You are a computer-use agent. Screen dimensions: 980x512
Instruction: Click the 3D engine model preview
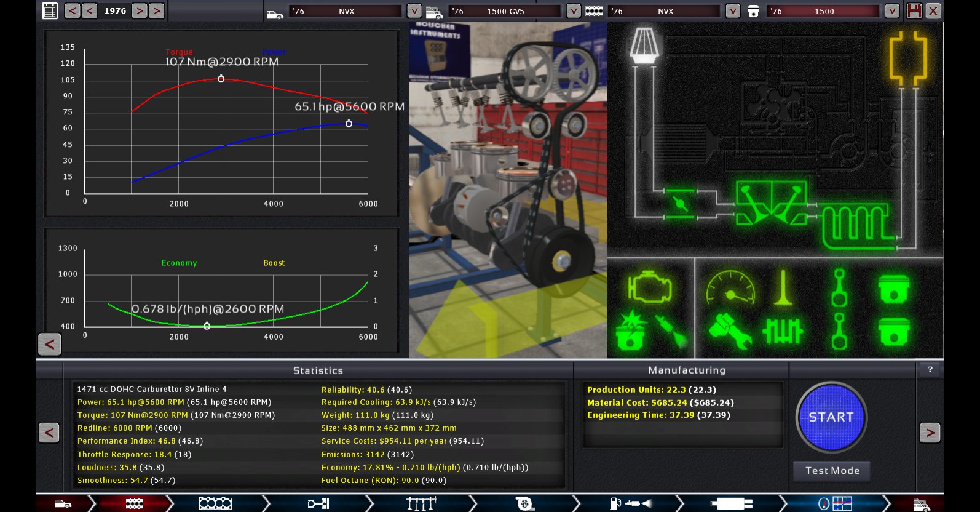tap(508, 191)
